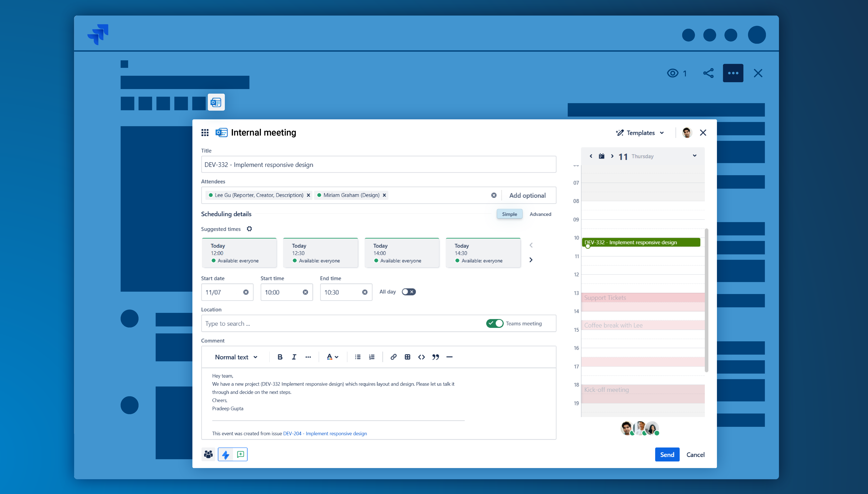Choose the Today 12:30 suggested time
This screenshot has height=494, width=868.
320,253
